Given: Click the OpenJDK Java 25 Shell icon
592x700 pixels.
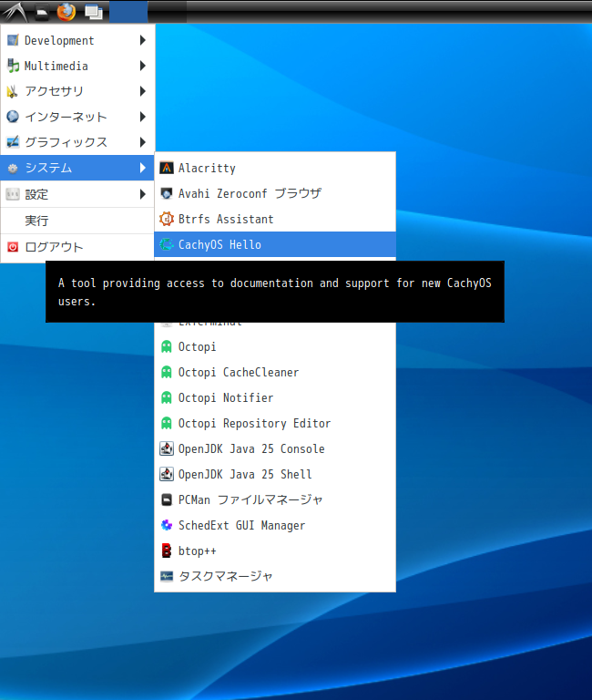Looking at the screenshot, I should [167, 474].
